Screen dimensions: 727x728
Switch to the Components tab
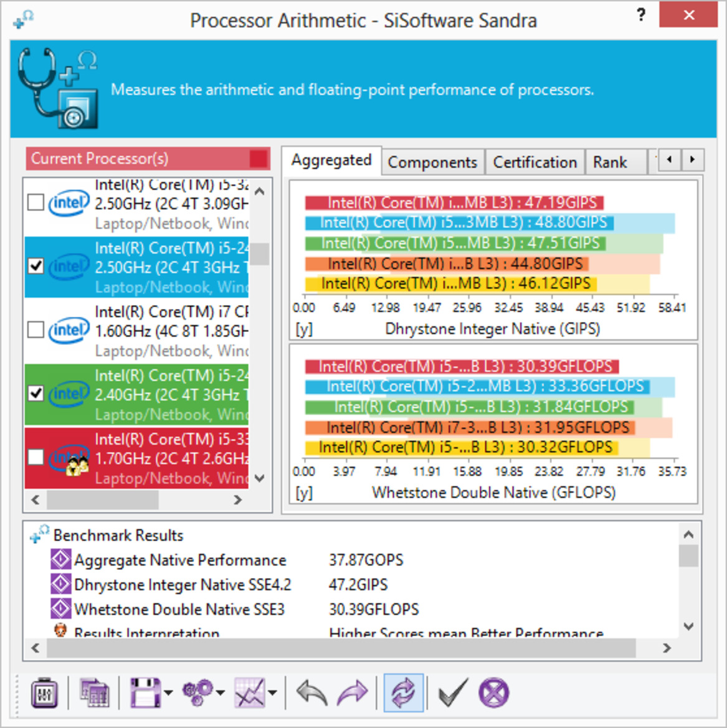click(432, 162)
